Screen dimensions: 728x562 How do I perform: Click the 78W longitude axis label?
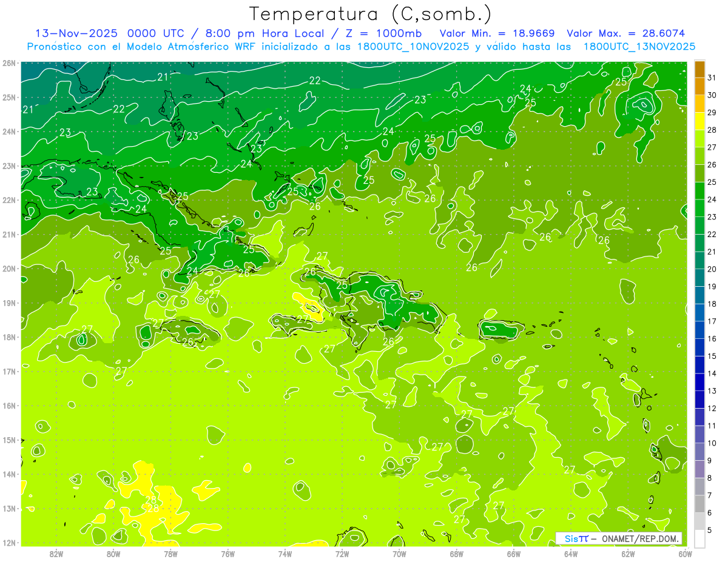click(170, 553)
